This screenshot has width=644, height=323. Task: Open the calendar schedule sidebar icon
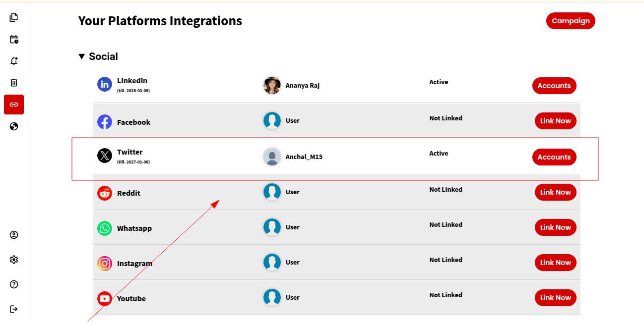tap(14, 39)
